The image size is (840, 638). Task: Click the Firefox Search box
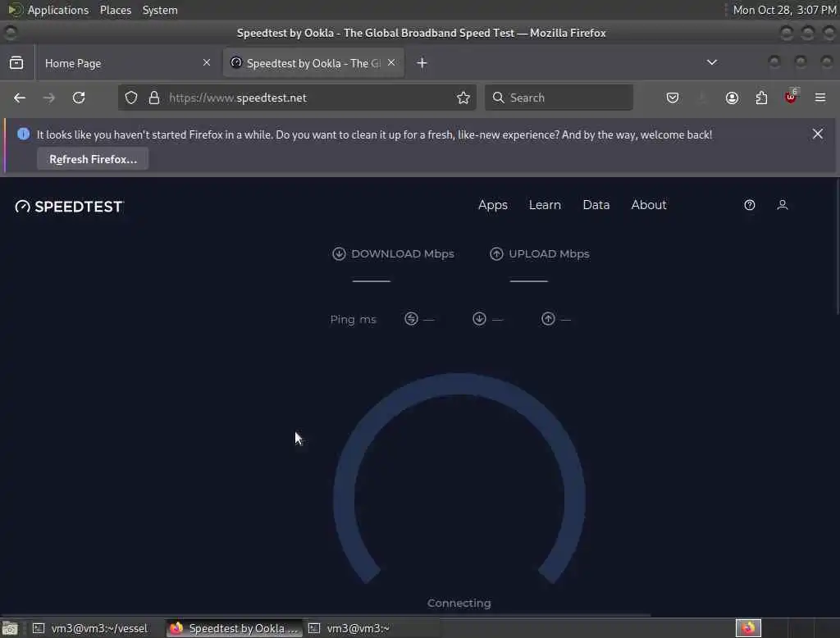[559, 98]
